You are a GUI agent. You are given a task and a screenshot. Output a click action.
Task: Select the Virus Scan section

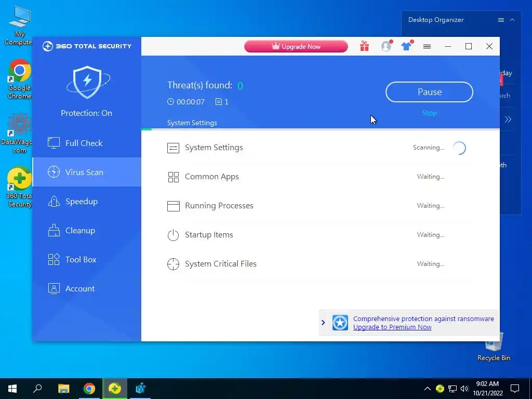(87, 172)
